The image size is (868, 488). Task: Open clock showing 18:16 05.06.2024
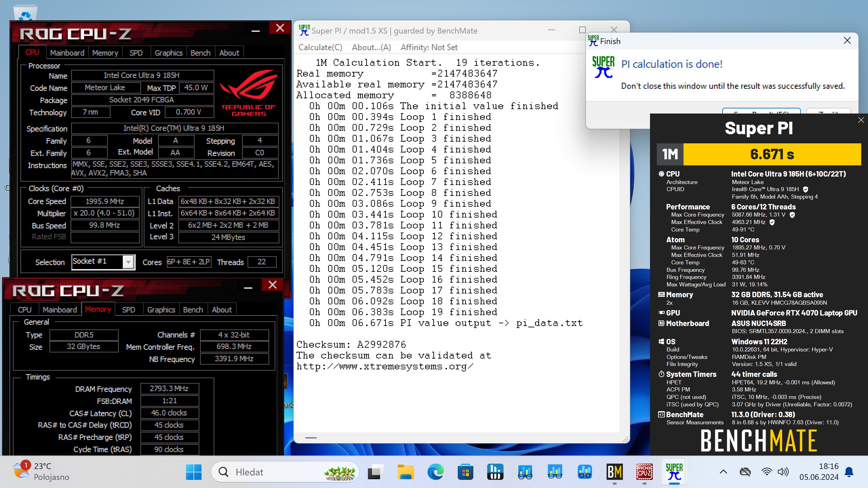point(819,472)
